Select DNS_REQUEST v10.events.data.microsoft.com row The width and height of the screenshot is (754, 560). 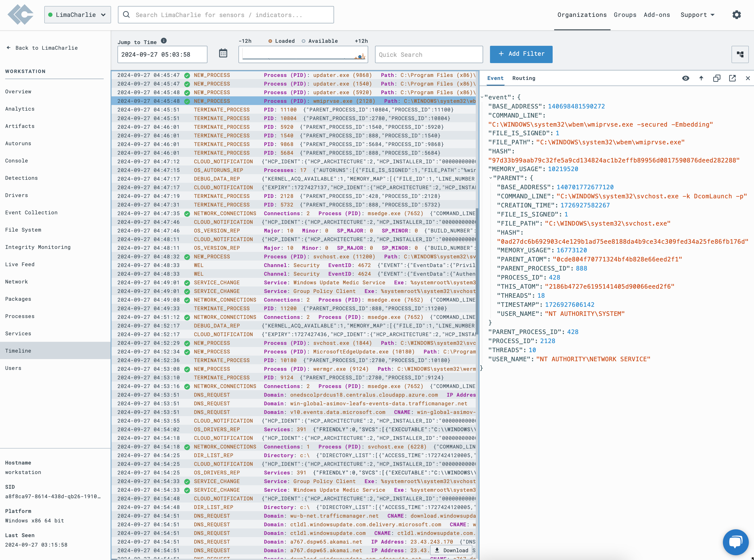(x=293, y=412)
